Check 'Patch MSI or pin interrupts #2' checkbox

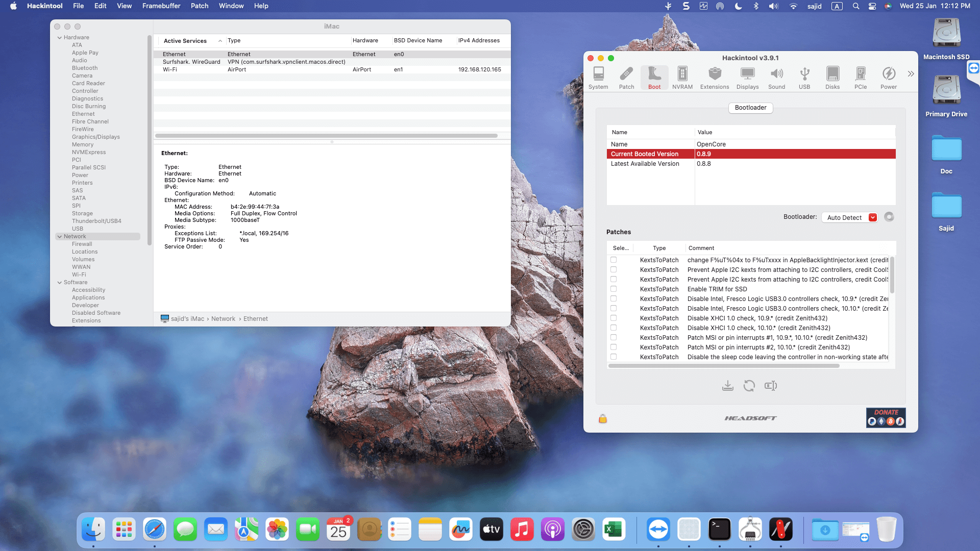(x=614, y=347)
